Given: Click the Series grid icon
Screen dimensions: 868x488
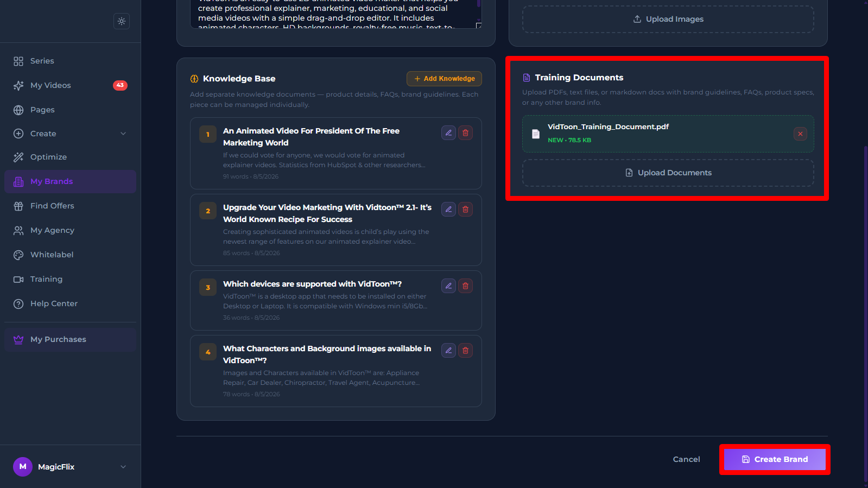Looking at the screenshot, I should tap(18, 61).
